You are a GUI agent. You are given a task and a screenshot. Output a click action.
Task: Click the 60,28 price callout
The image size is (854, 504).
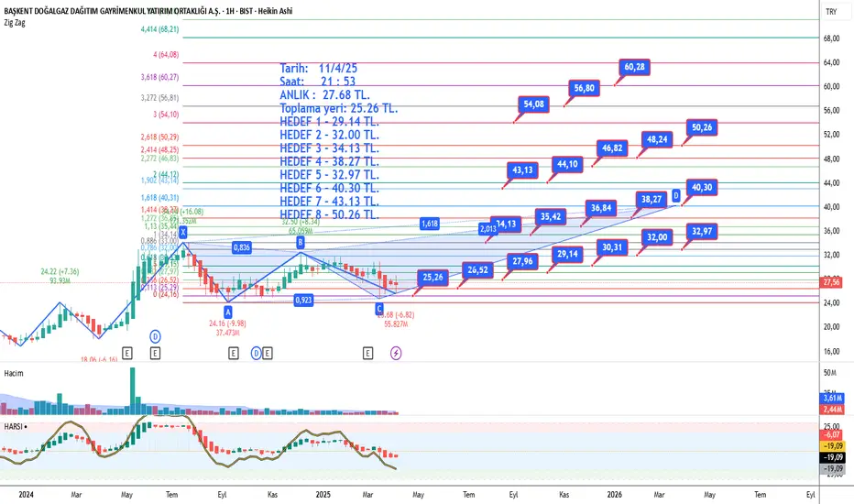[x=634, y=67]
